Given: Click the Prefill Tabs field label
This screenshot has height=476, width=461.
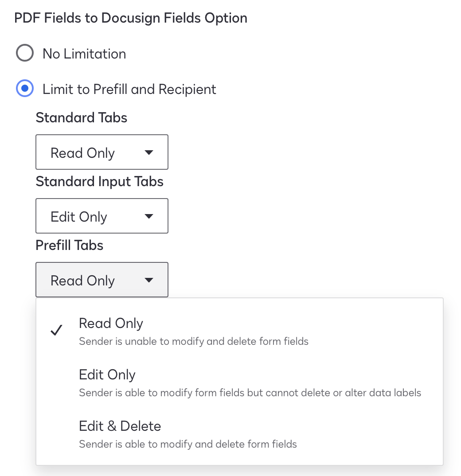Looking at the screenshot, I should [x=70, y=246].
